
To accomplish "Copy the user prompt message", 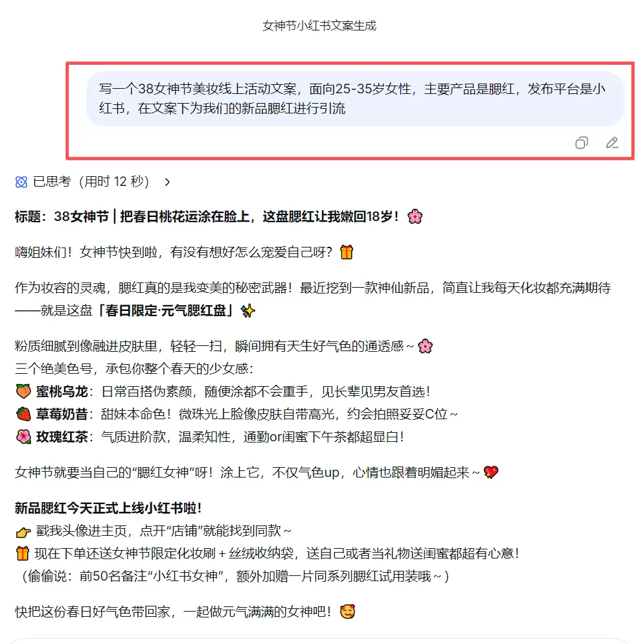I will click(x=582, y=143).
